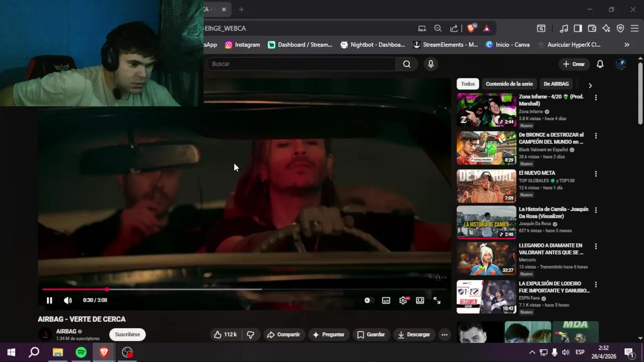
Task: Open LA EXPULSIÓN DE LODEIRO video title
Action: coord(554,287)
